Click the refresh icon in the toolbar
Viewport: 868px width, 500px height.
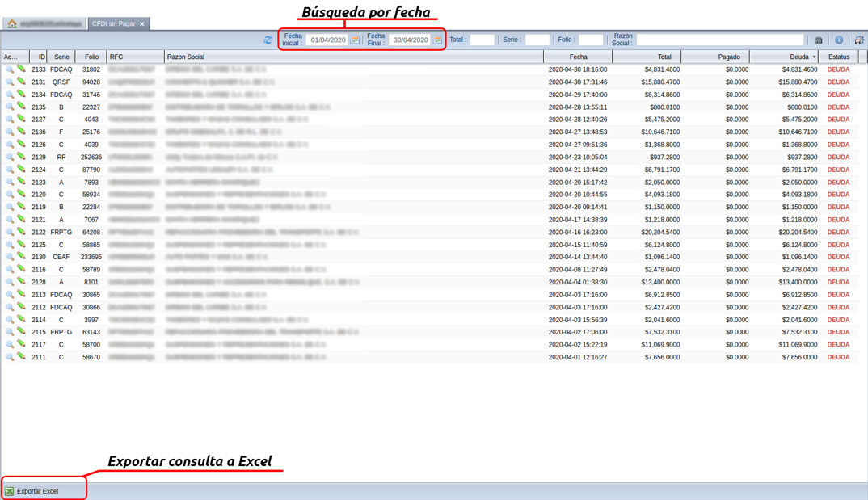268,40
